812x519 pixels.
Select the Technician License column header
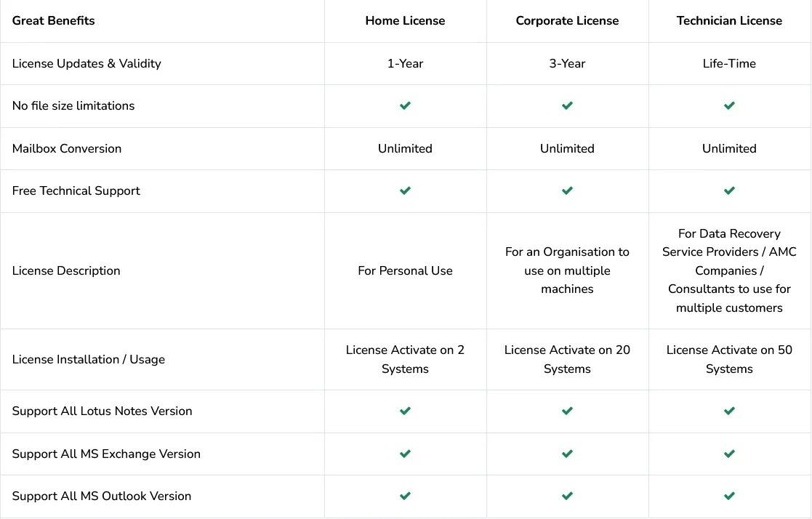click(729, 20)
